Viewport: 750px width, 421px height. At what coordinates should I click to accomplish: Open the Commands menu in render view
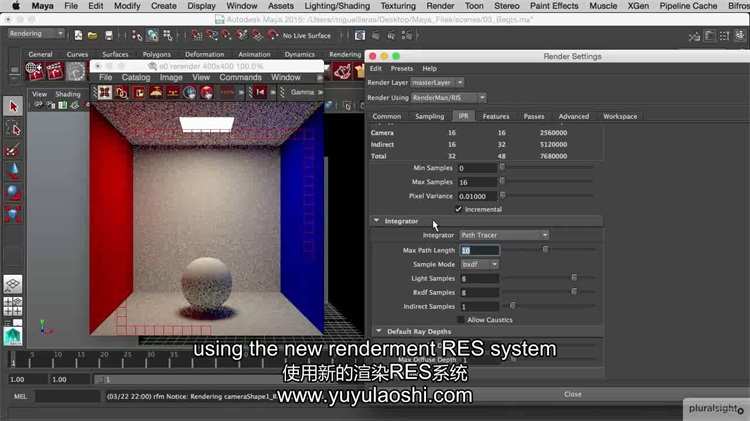click(240, 77)
